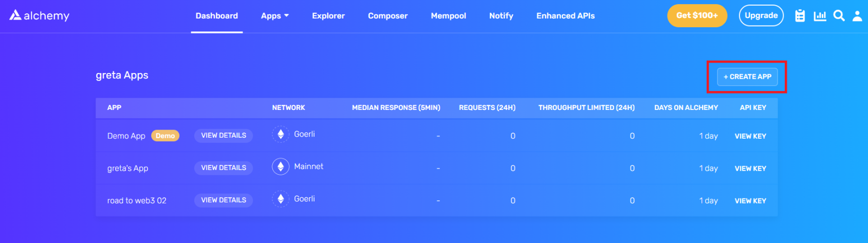Go to the Mempool tab

(448, 16)
